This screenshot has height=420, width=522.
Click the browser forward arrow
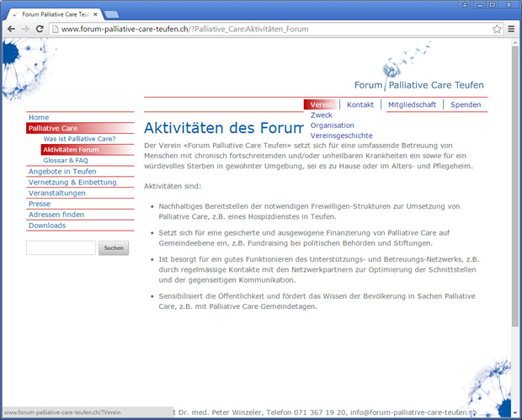tap(25, 29)
